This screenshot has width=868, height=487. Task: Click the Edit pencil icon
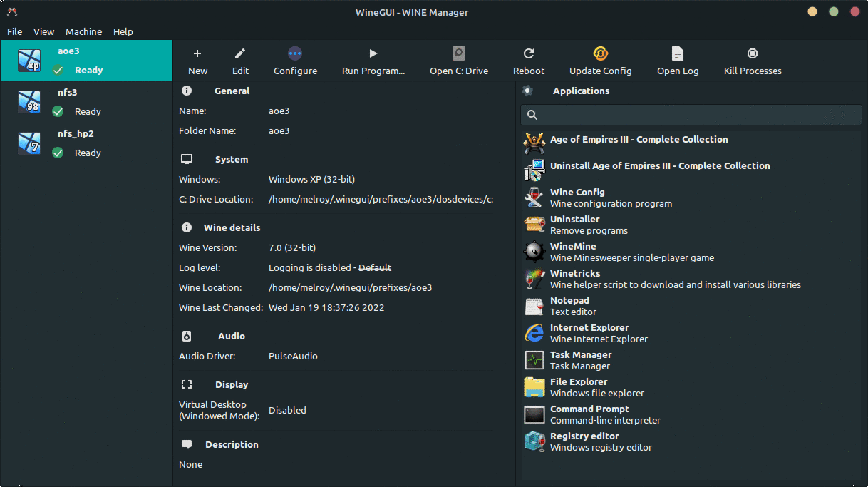240,53
